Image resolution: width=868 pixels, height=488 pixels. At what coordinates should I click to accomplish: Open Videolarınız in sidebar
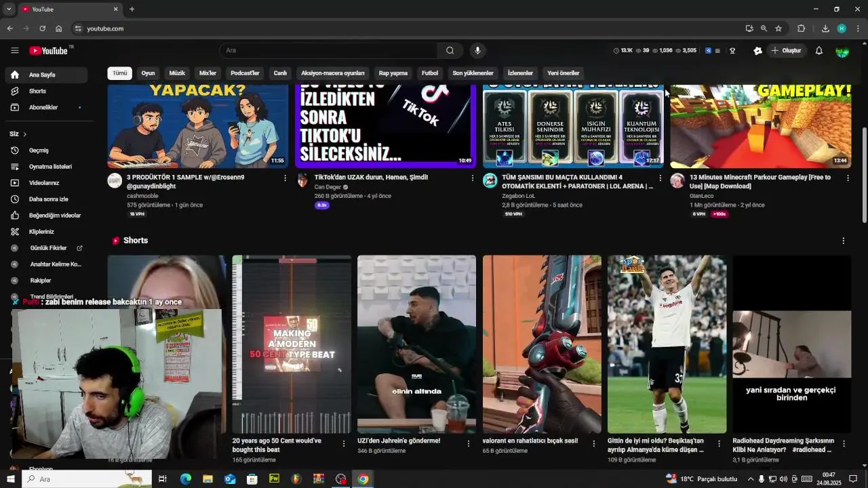coord(46,183)
